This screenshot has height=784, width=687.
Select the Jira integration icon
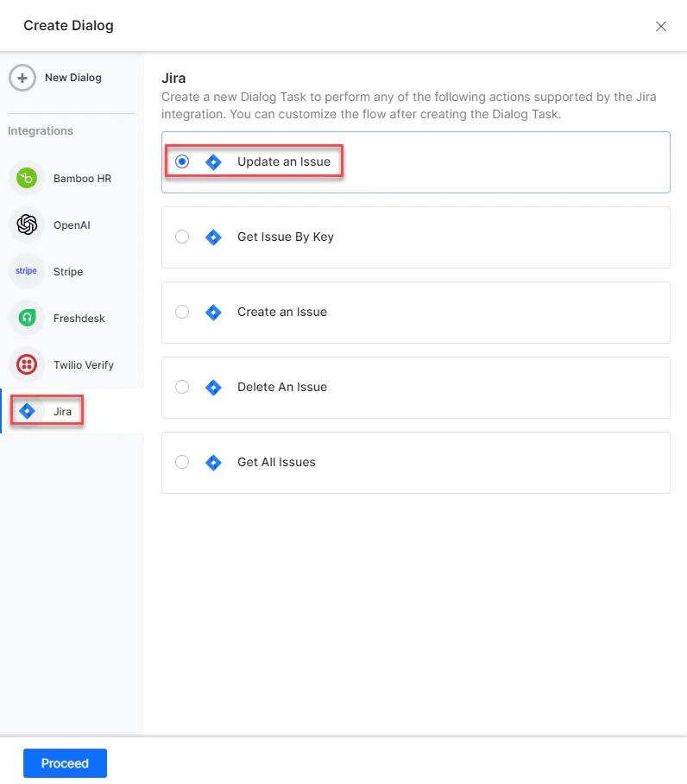click(26, 411)
